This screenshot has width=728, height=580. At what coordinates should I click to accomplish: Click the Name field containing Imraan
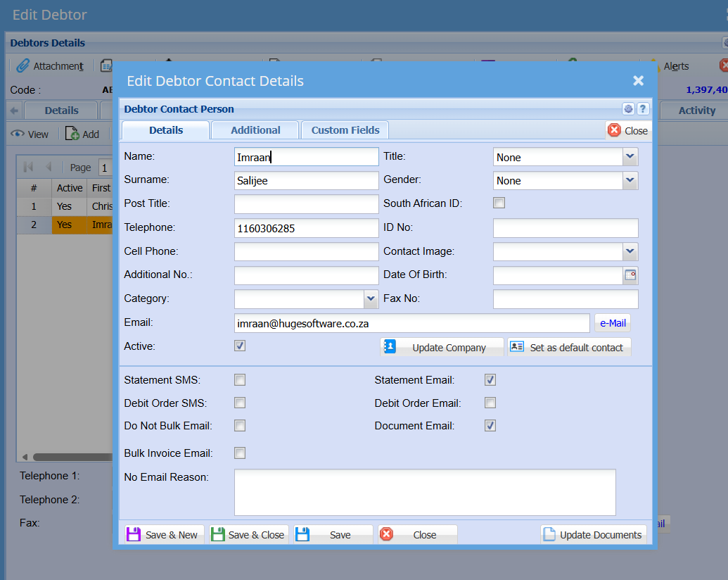[307, 157]
